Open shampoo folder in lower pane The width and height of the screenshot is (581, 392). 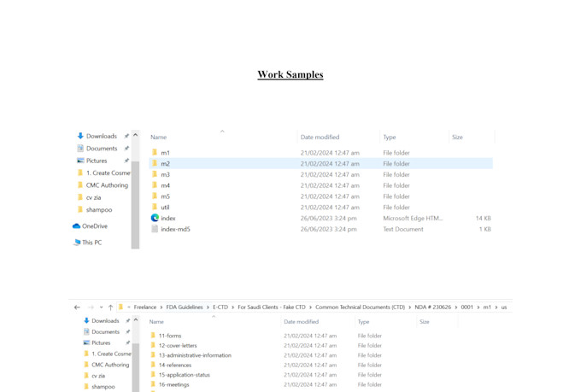[x=103, y=386]
